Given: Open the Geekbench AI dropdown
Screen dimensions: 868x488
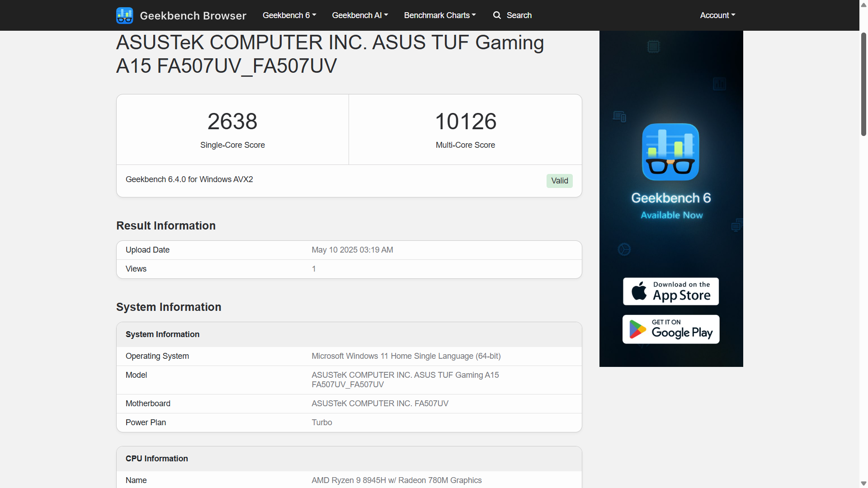Looking at the screenshot, I should pyautogui.click(x=360, y=15).
